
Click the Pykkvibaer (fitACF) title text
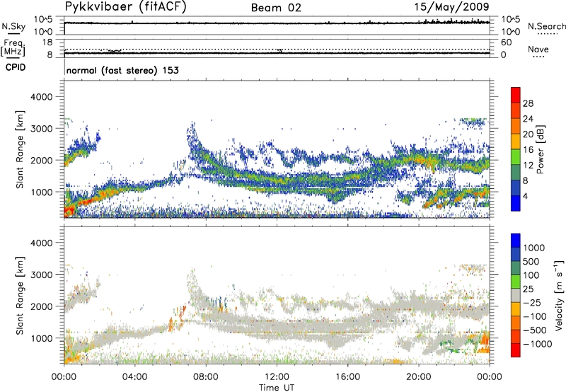point(125,7)
